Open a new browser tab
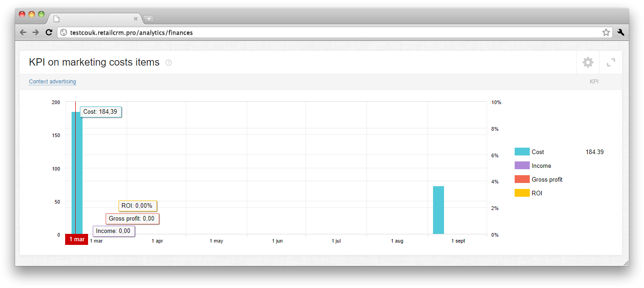 pyautogui.click(x=149, y=19)
